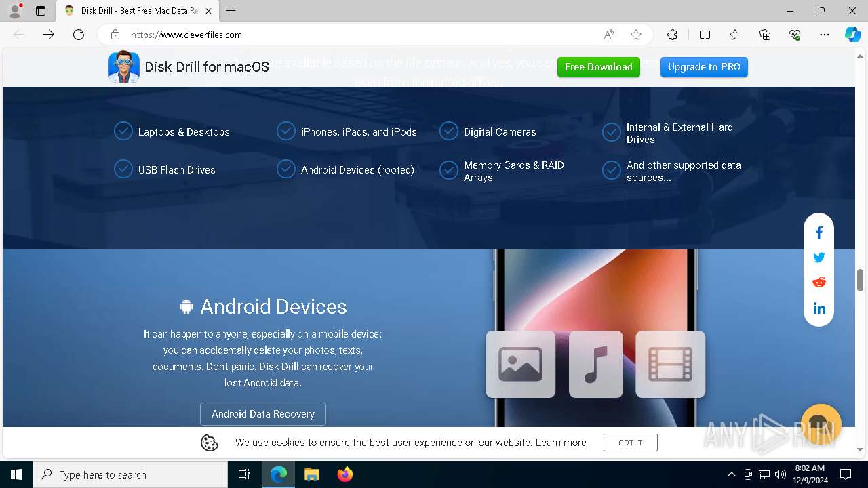Viewport: 868px width, 488px height.
Task: Open the notification center icon
Action: [x=846, y=474]
